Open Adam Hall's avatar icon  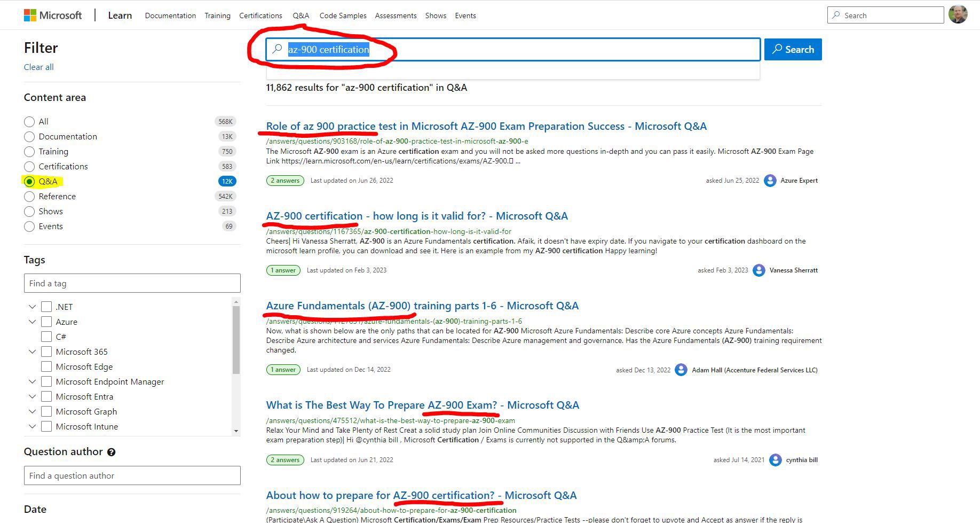pos(681,370)
